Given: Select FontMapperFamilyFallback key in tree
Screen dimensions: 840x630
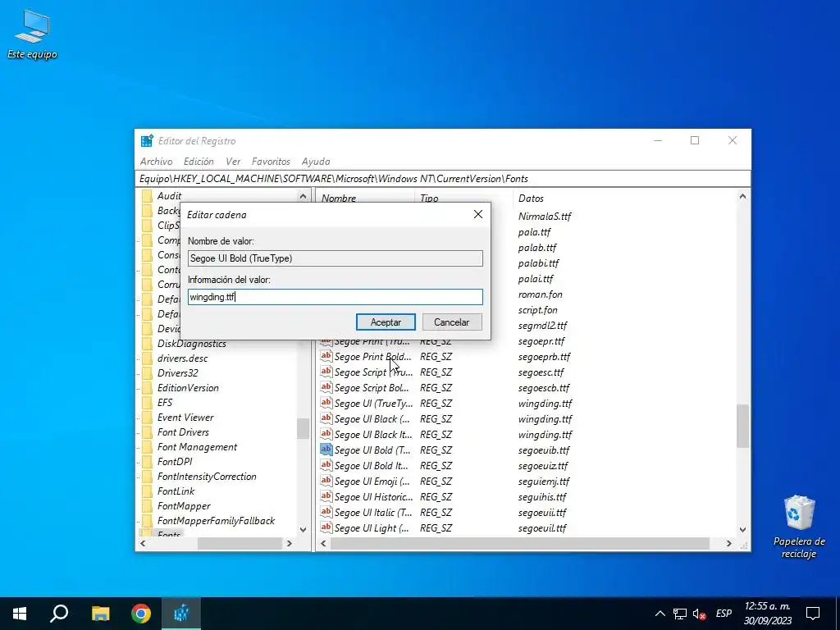Looking at the screenshot, I should coord(216,521).
